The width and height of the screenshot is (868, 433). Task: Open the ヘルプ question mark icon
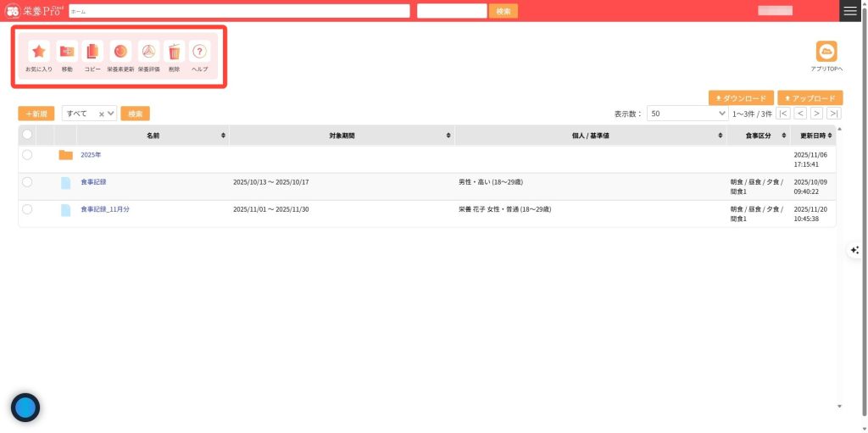coord(200,52)
